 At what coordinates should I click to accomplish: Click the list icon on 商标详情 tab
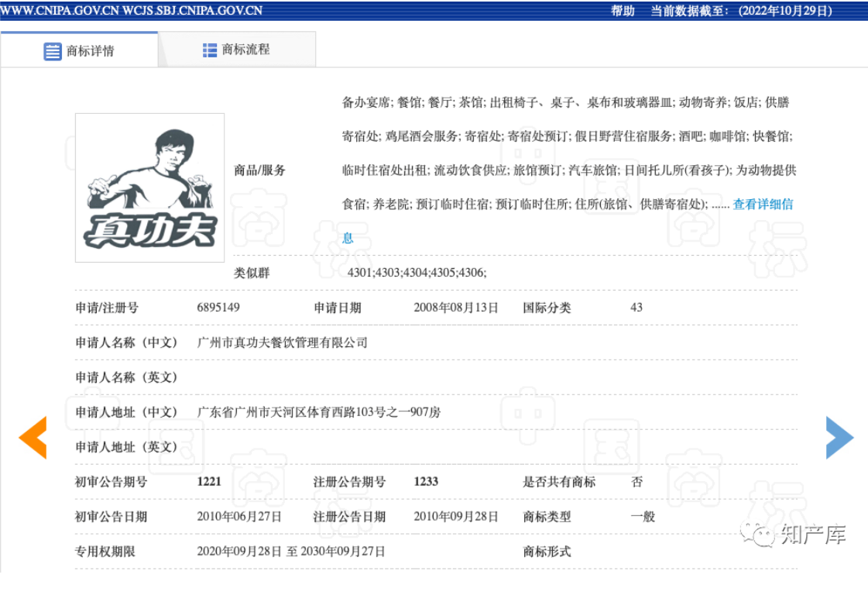[x=52, y=51]
